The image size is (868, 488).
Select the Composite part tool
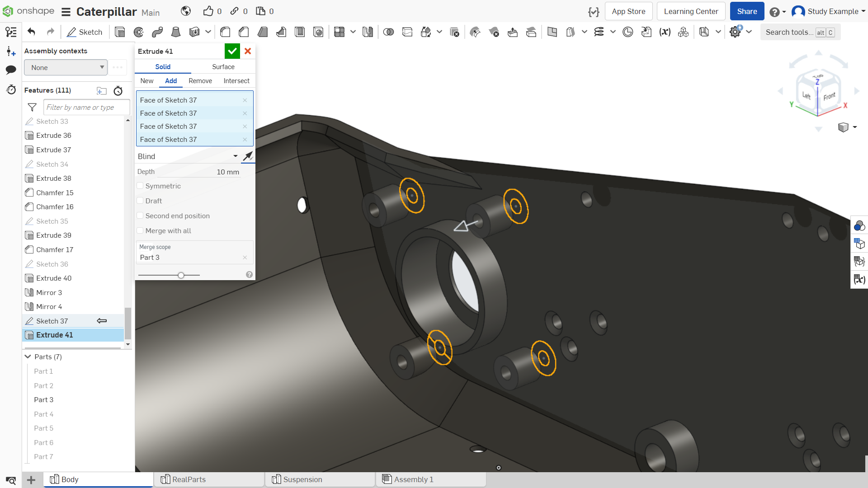(x=683, y=32)
